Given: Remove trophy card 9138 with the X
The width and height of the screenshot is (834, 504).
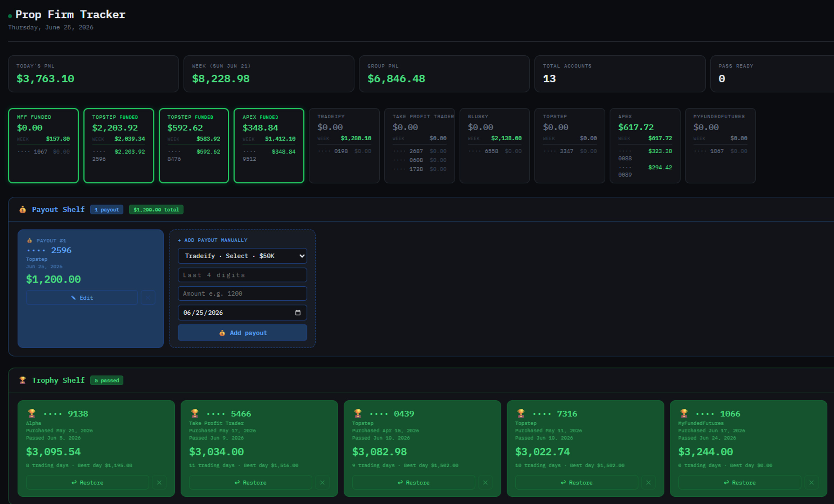Looking at the screenshot, I should click(159, 482).
